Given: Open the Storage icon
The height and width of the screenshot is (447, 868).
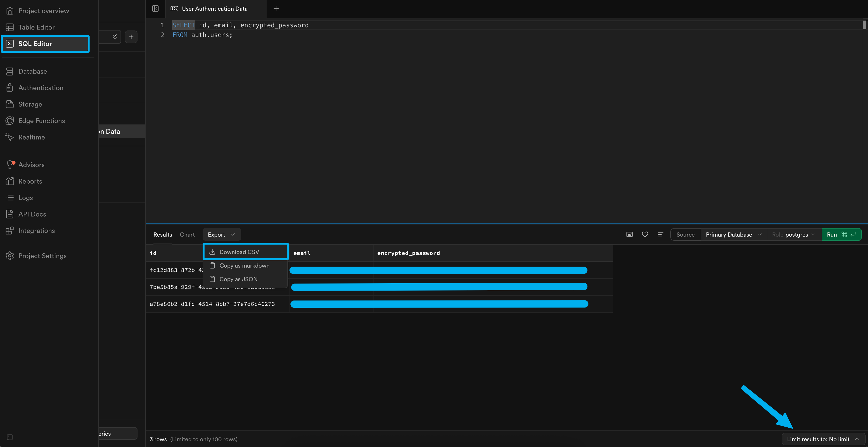Looking at the screenshot, I should [x=10, y=105].
